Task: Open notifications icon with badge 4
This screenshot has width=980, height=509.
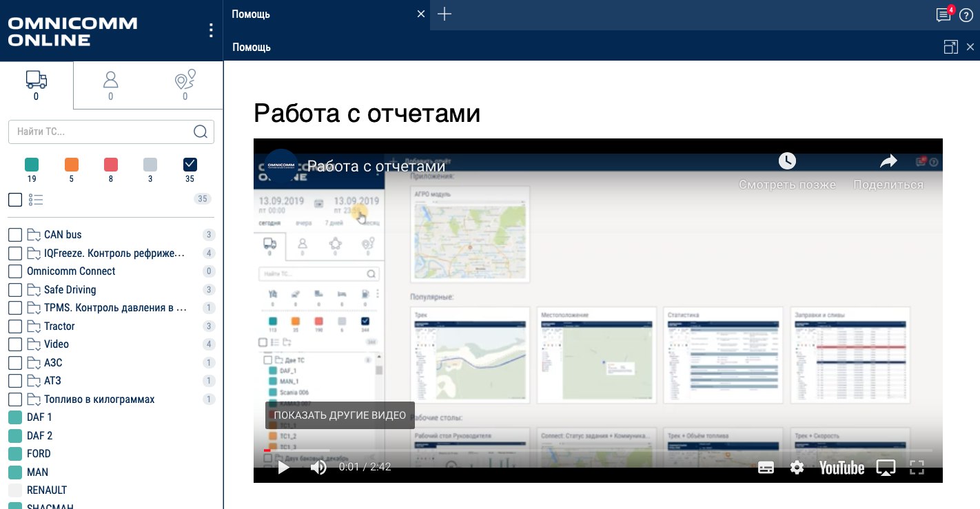Action: 943,15
